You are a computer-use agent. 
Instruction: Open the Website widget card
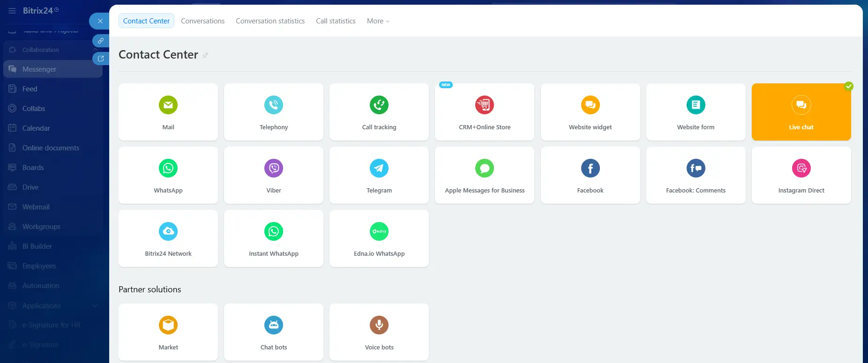pyautogui.click(x=591, y=112)
